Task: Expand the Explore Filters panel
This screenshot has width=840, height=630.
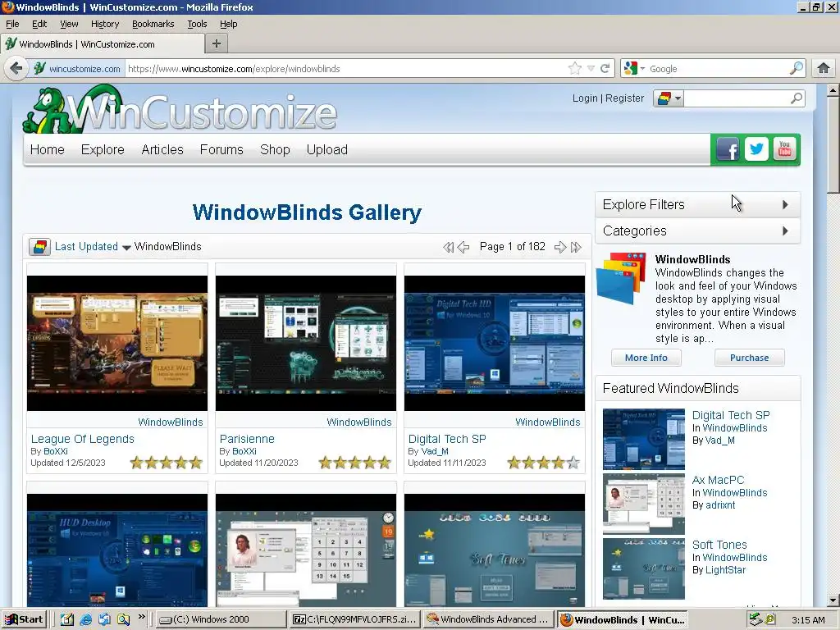Action: (697, 204)
